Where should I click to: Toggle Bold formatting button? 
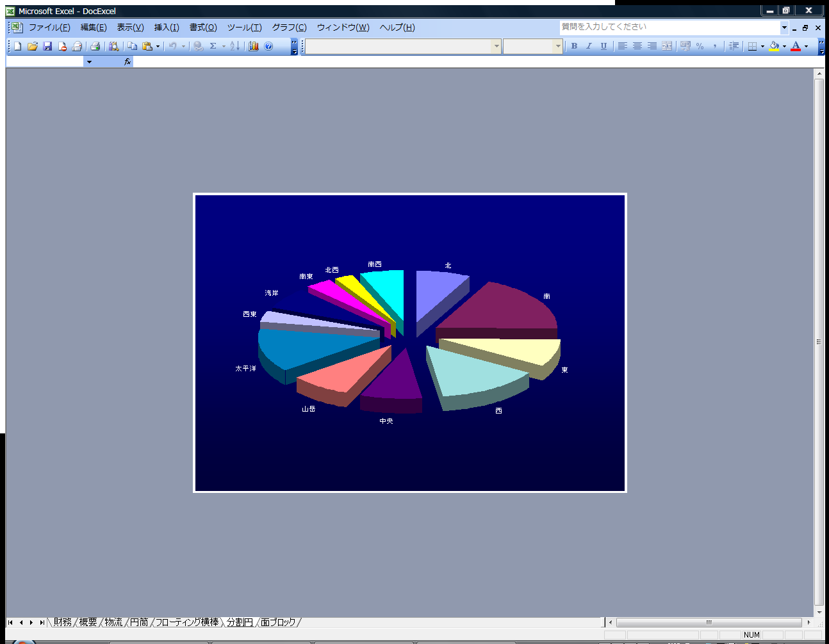click(x=574, y=46)
